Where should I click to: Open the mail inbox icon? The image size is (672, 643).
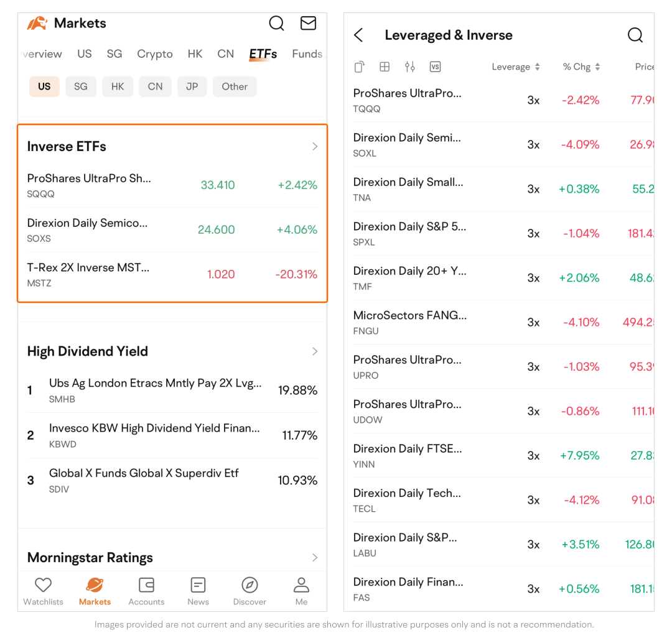tap(308, 24)
